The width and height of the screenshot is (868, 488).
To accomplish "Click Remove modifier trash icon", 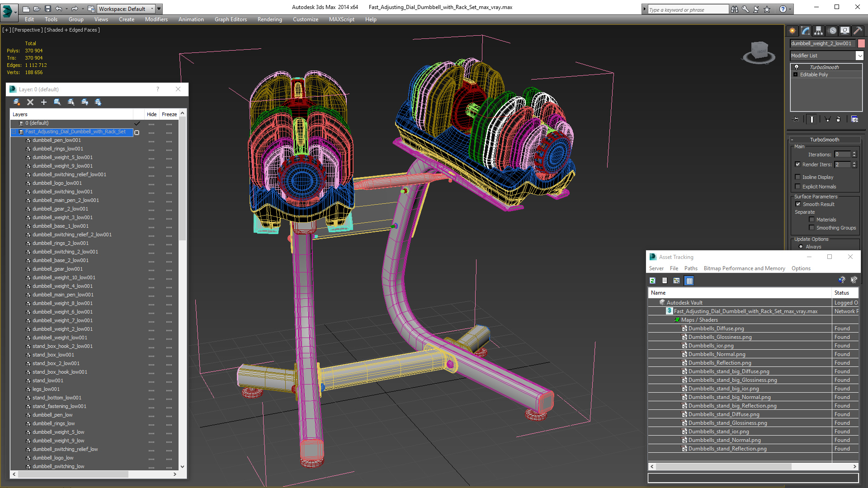I will [838, 119].
